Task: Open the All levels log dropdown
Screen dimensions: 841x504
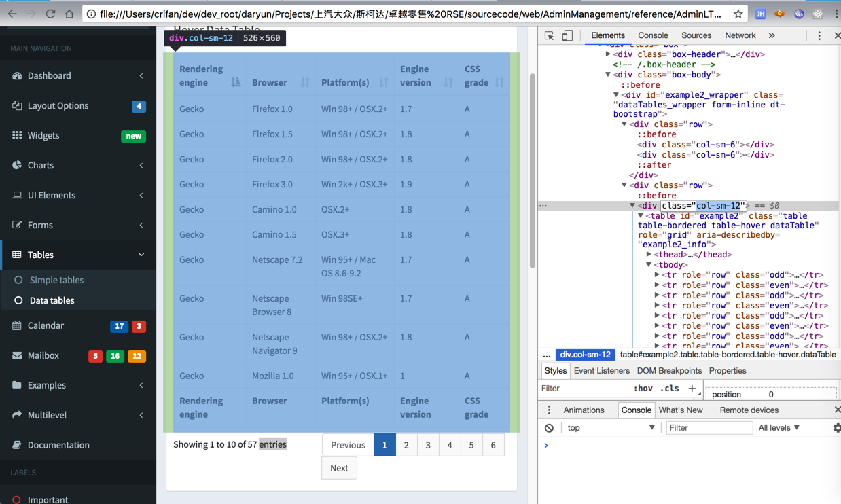Action: coord(779,428)
